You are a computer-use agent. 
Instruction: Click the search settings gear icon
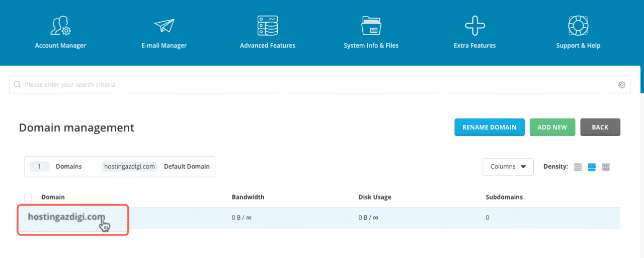pos(622,85)
